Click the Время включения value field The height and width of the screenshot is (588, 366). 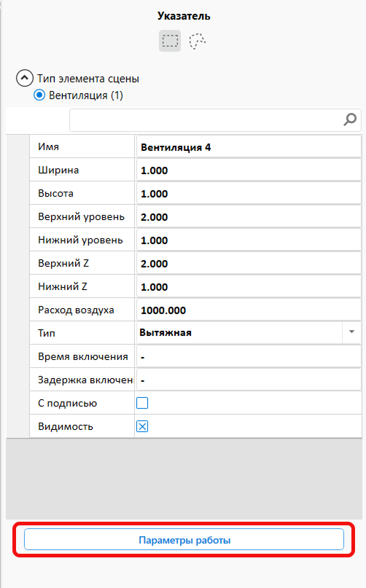point(249,356)
